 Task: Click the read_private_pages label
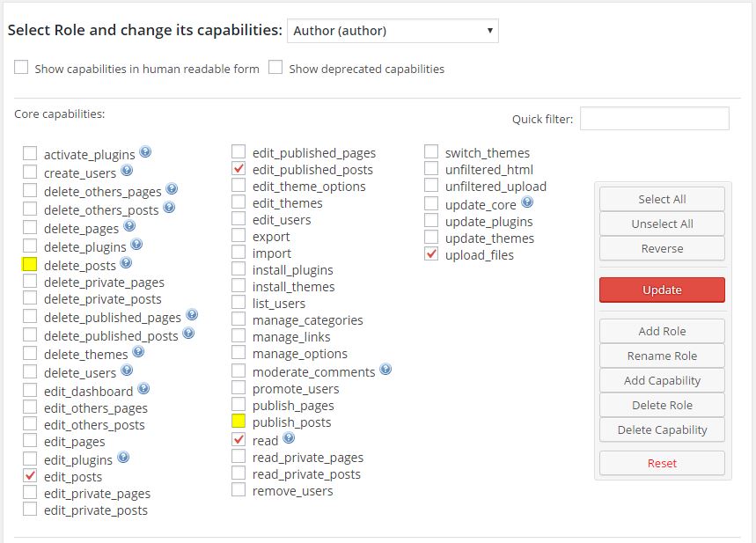[308, 458]
